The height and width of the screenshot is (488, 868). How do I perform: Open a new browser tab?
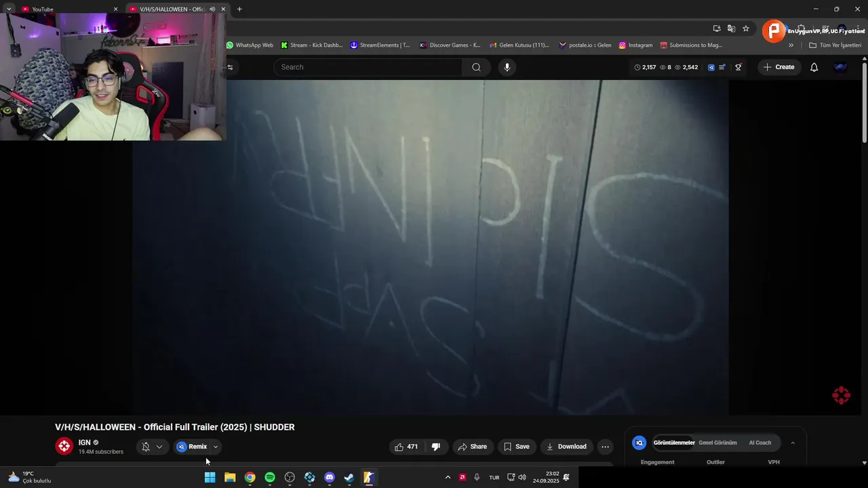click(239, 9)
